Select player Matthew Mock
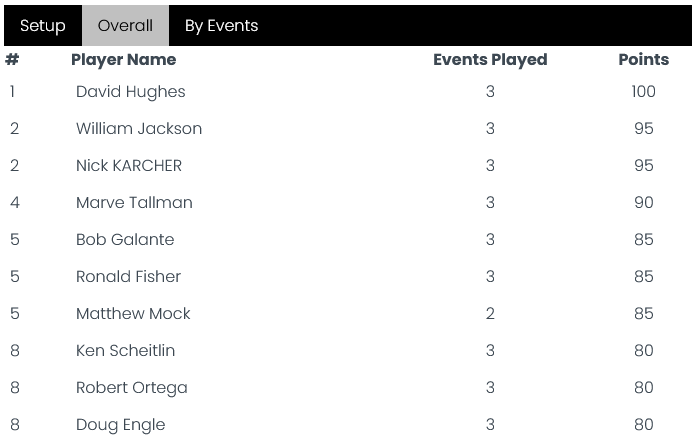The width and height of the screenshot is (698, 443). pos(133,313)
